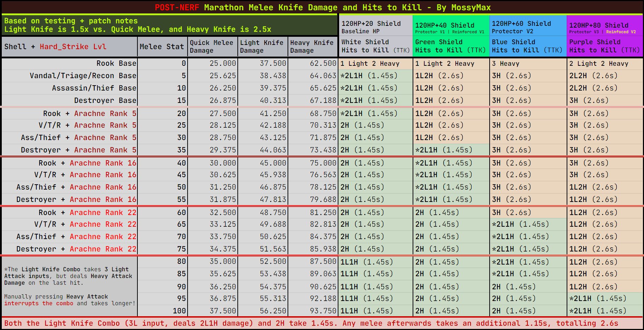This screenshot has height=330, width=644.
Task: Select the quick melee value '25.000'
Action: 223,63
